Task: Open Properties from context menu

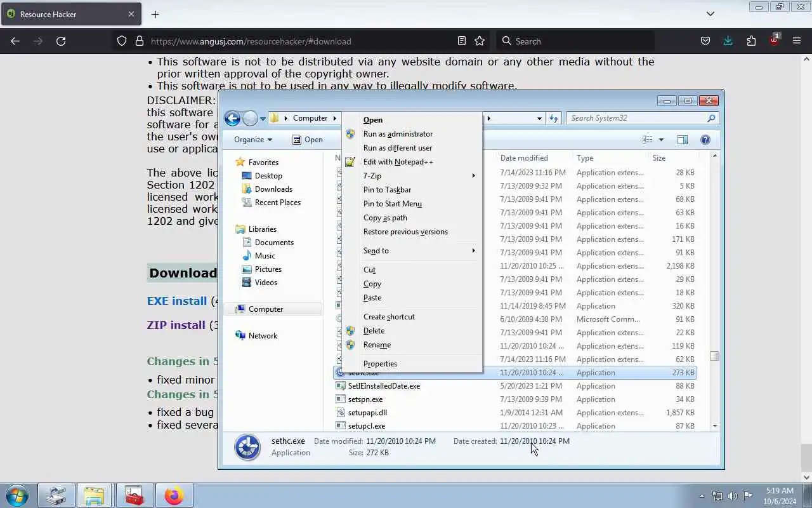Action: click(x=412, y=364)
